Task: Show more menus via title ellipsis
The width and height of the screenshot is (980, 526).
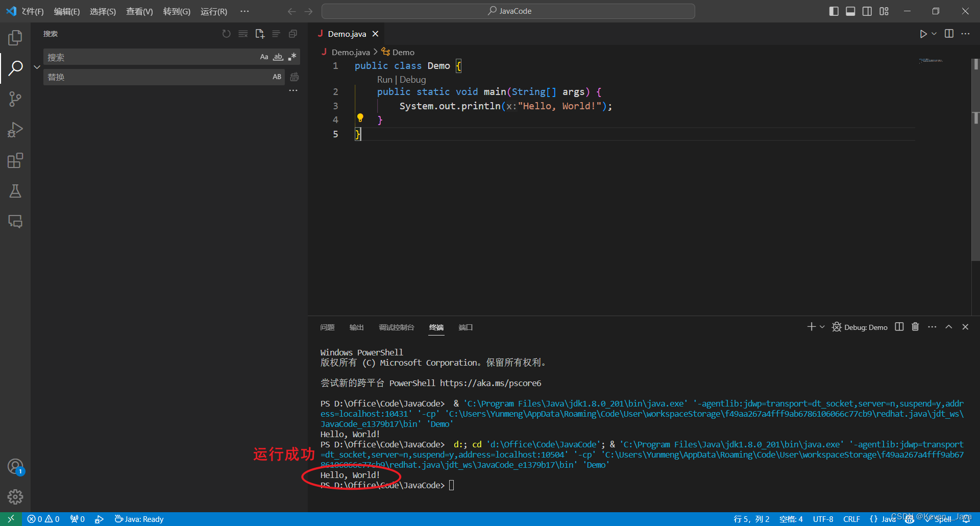Action: point(245,11)
